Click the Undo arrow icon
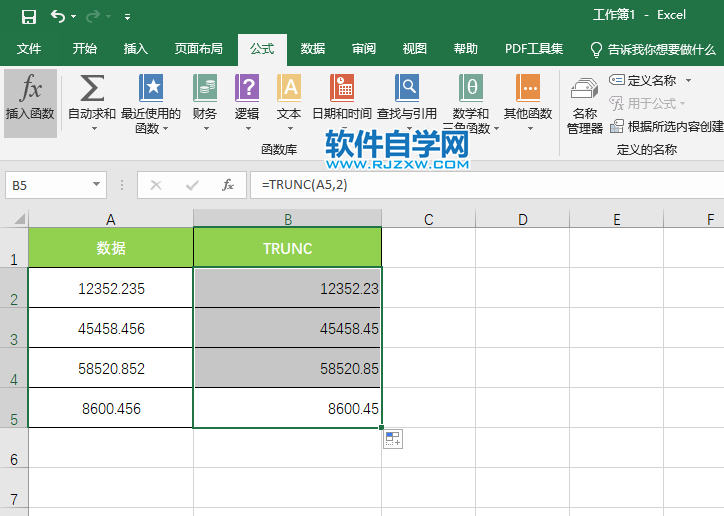The width and height of the screenshot is (724, 516). (58, 17)
